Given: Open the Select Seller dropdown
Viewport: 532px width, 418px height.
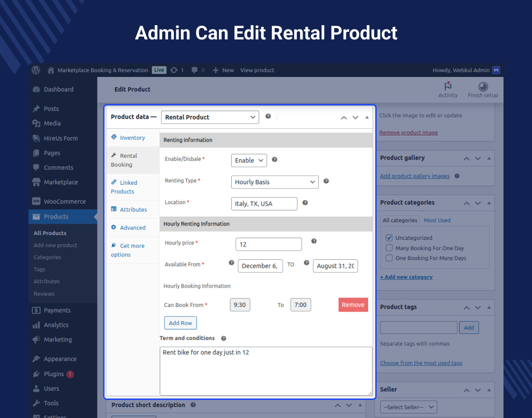Looking at the screenshot, I should pos(408,407).
